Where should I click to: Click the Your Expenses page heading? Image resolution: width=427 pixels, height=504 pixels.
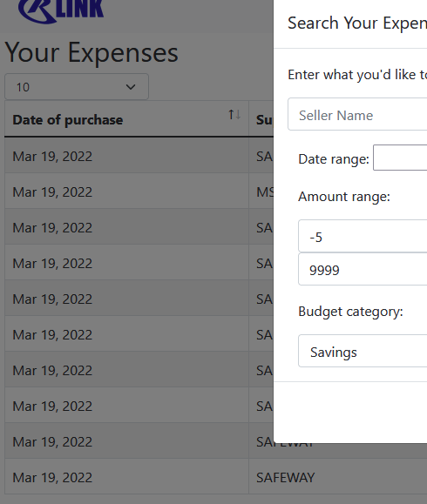click(91, 52)
